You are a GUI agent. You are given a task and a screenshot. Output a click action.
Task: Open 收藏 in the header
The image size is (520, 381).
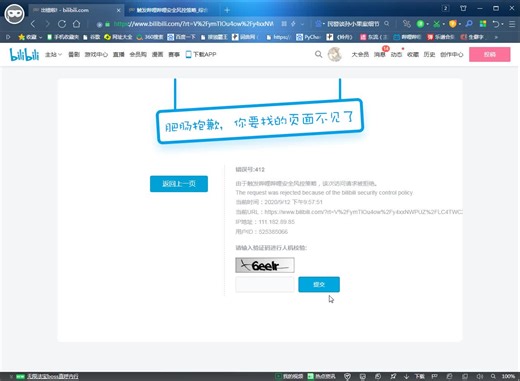point(413,54)
